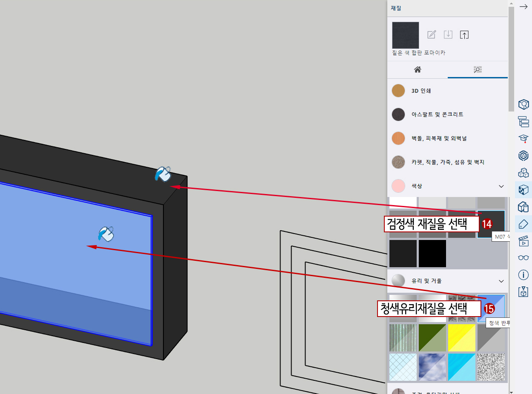The image size is (532, 394).
Task: Open the nested hexagon cube sidebar icon
Action: (x=523, y=156)
